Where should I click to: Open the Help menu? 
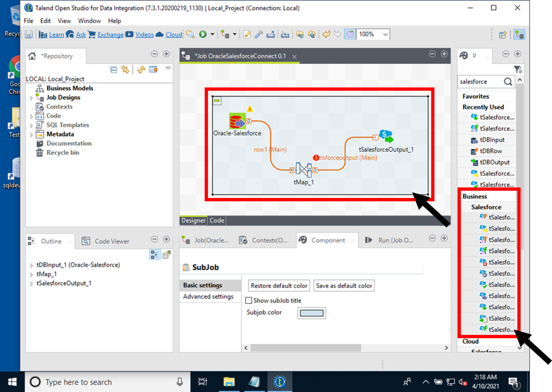115,21
